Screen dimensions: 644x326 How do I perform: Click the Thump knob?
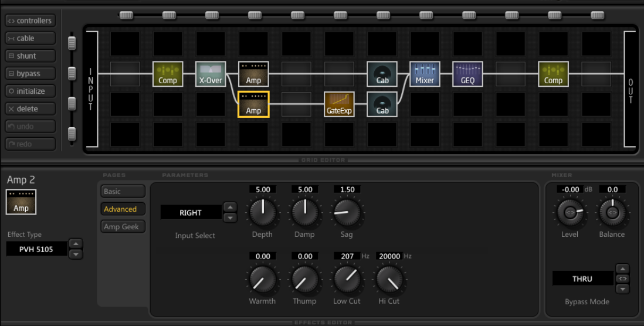[x=305, y=279]
